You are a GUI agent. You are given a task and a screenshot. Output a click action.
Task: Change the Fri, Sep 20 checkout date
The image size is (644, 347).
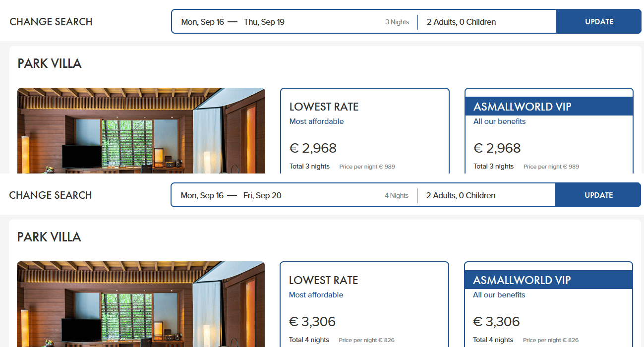click(x=262, y=195)
